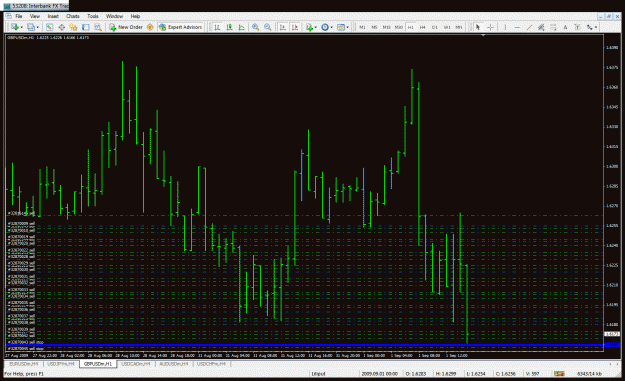The height and width of the screenshot is (381, 625).
Task: Expand the Arrows dropdown arrow
Action: [596, 27]
